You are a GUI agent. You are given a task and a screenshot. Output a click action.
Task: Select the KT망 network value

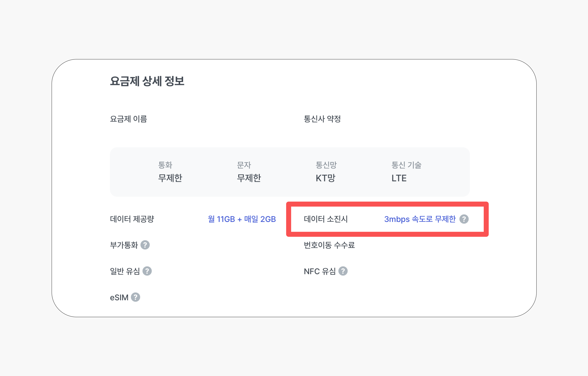[x=325, y=178]
